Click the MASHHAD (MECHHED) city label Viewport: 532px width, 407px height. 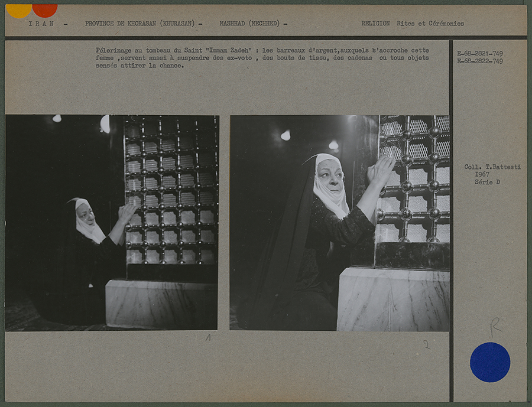coord(253,24)
